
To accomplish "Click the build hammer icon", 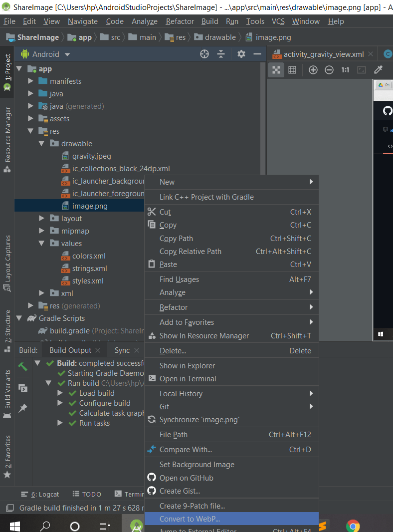I will click(22, 367).
